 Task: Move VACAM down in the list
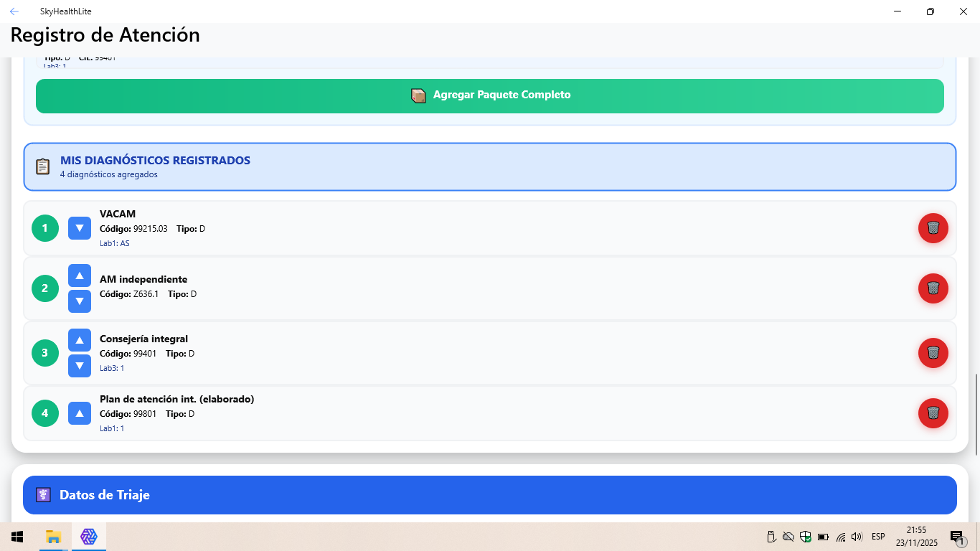click(80, 228)
